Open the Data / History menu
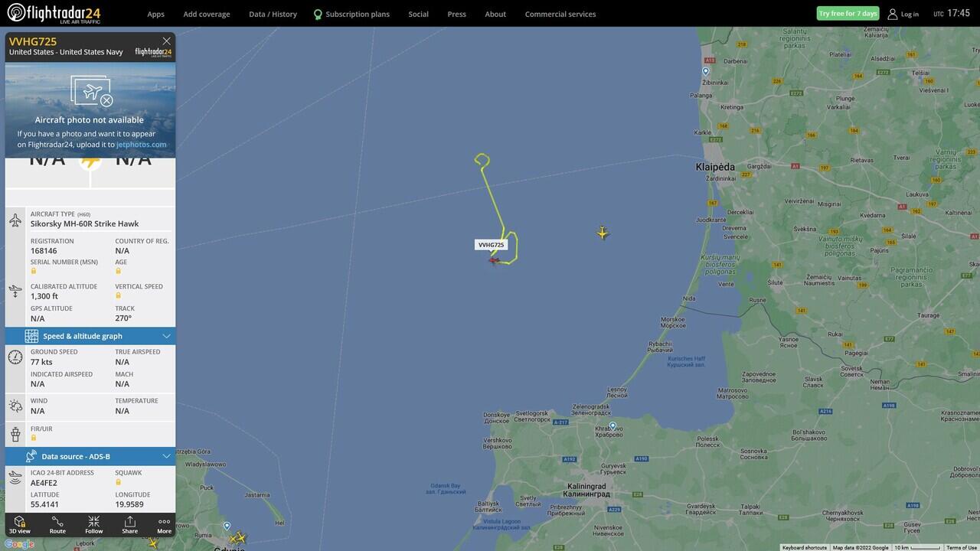980x551 pixels. (273, 14)
